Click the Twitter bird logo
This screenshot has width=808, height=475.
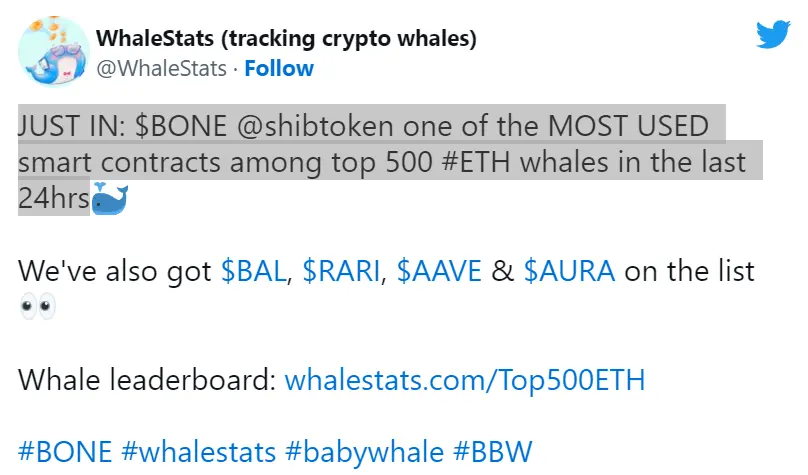[773, 35]
